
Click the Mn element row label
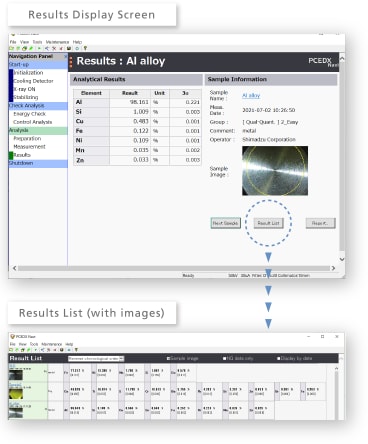click(x=80, y=150)
